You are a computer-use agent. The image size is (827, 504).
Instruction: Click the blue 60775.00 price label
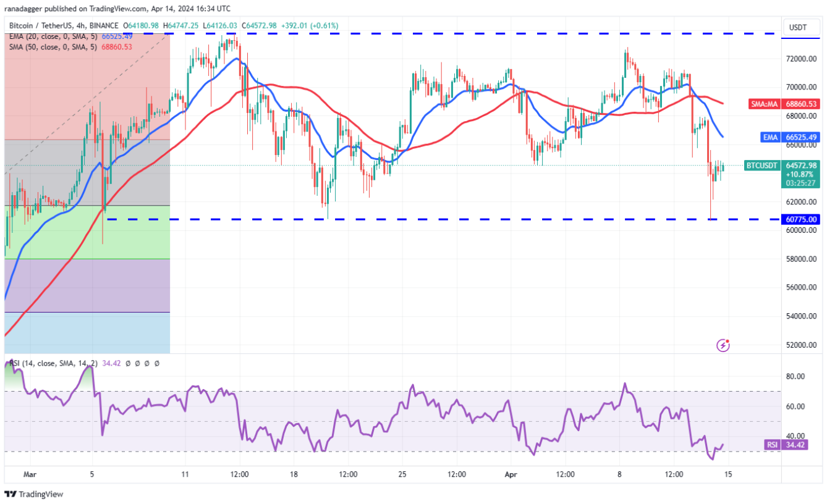coord(802,219)
